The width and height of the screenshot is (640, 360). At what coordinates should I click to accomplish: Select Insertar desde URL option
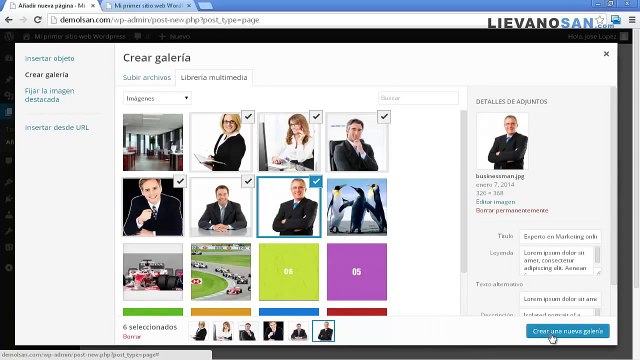coord(57,127)
